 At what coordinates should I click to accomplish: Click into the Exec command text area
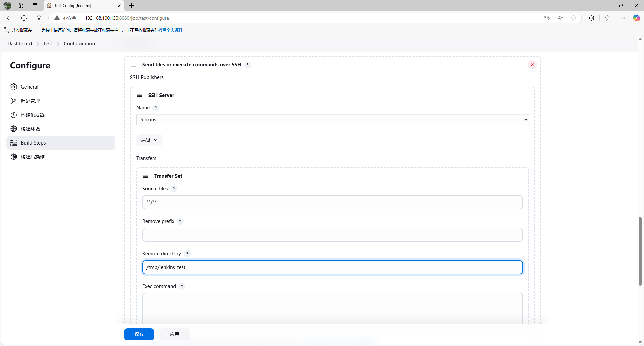click(332, 307)
